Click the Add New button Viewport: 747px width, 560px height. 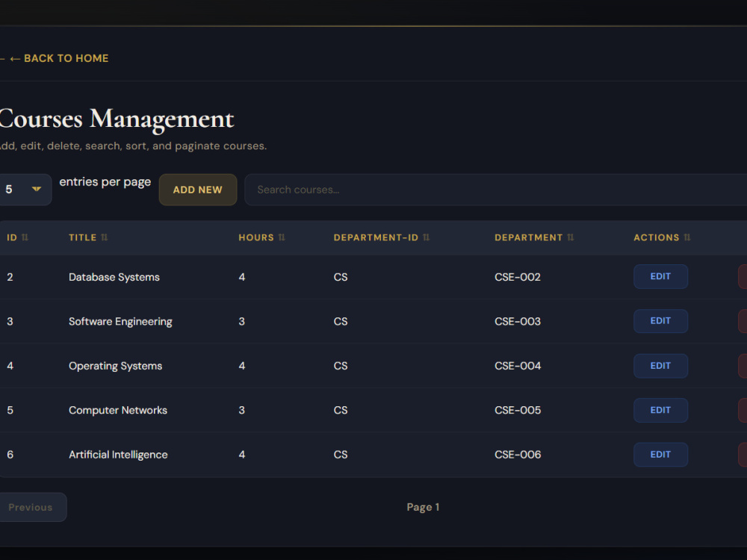[198, 190]
